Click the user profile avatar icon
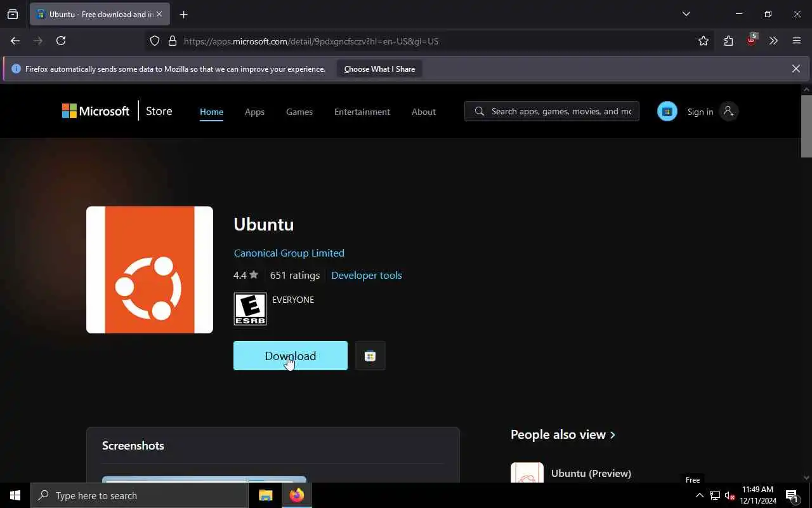 pyautogui.click(x=728, y=111)
